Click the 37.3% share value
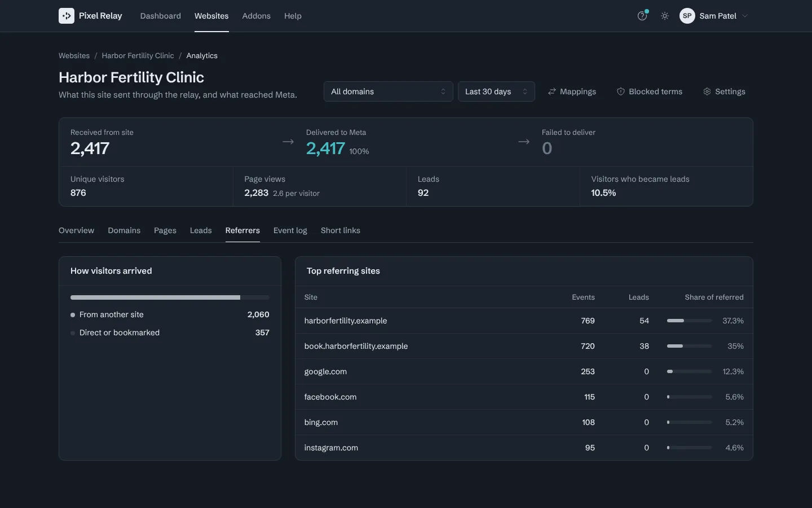Image resolution: width=812 pixels, height=508 pixels. pos(733,321)
